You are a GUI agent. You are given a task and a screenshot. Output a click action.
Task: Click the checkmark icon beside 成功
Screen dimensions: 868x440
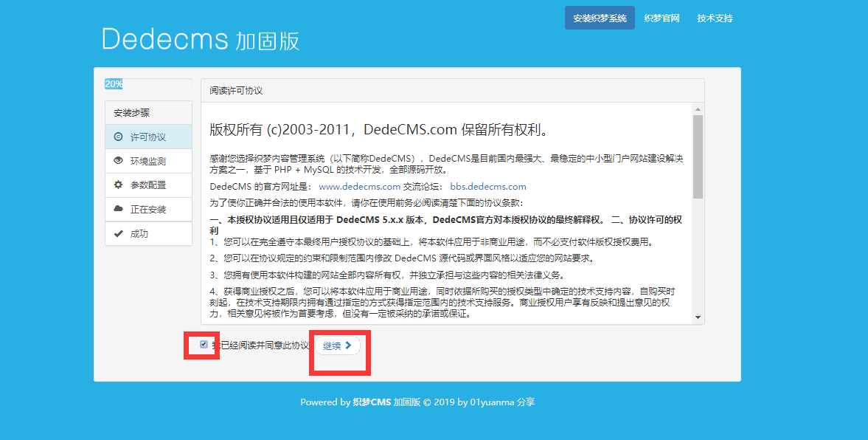tap(118, 233)
